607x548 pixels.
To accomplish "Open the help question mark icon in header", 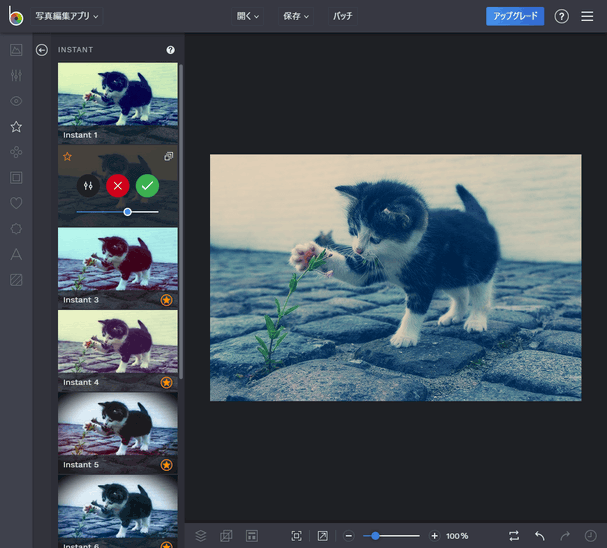I will pyautogui.click(x=561, y=16).
